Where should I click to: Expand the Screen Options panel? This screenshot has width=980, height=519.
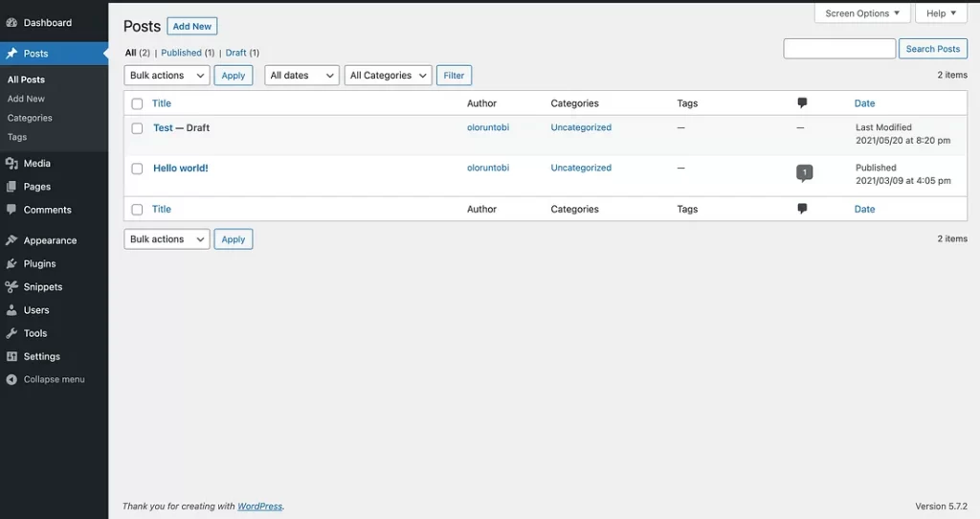(861, 13)
